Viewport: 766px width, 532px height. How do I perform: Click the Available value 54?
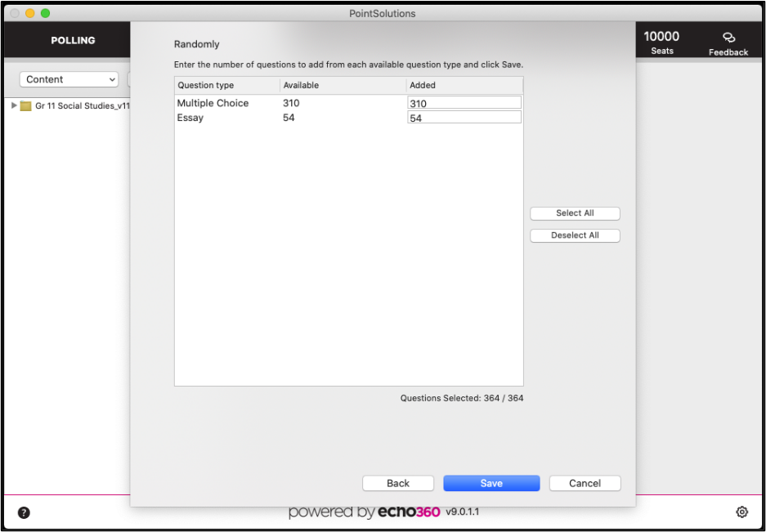pyautogui.click(x=289, y=118)
